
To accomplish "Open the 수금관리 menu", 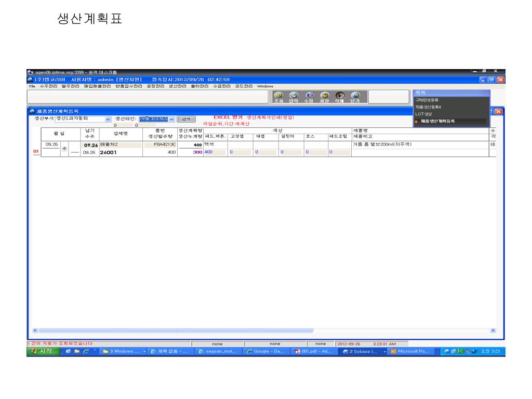I will pyautogui.click(x=221, y=86).
